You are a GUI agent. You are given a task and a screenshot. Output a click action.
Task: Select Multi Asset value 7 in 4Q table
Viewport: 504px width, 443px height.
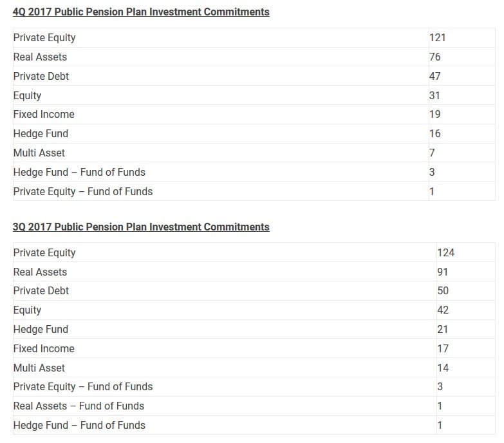point(432,153)
